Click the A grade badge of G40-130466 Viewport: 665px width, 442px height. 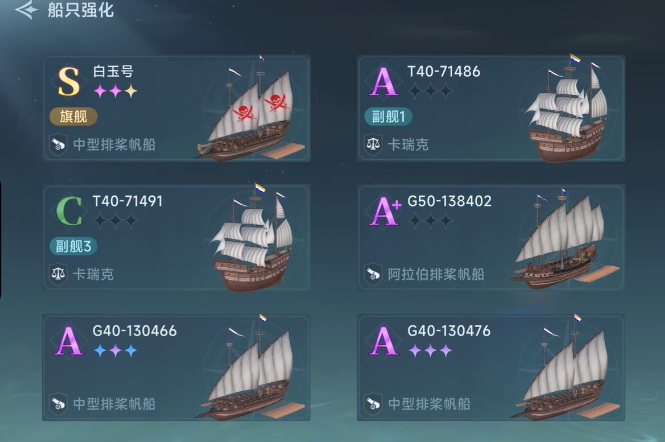(69, 341)
